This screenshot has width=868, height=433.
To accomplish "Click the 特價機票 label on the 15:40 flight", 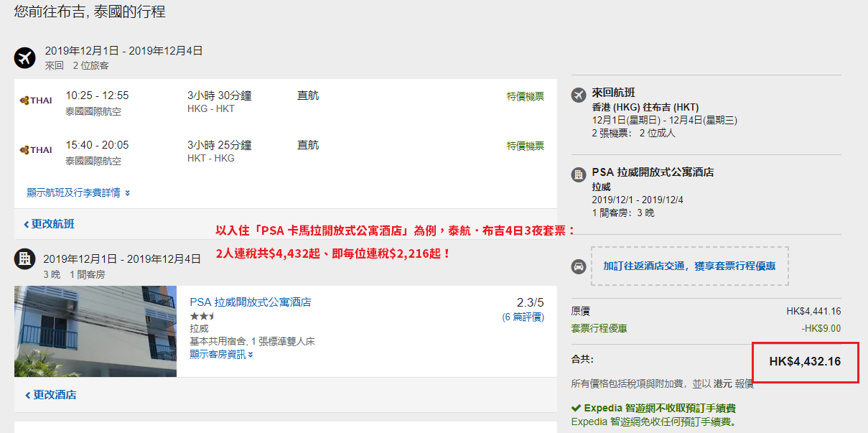I will click(526, 146).
